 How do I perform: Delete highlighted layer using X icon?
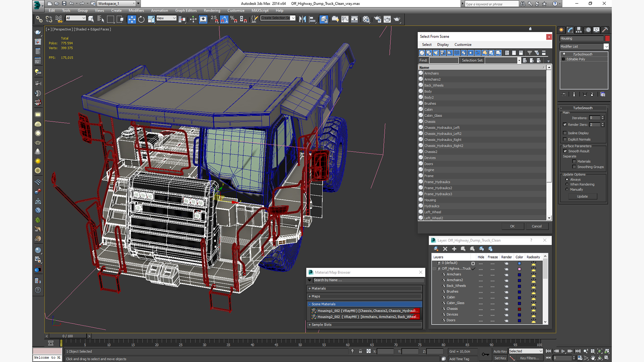pyautogui.click(x=445, y=249)
